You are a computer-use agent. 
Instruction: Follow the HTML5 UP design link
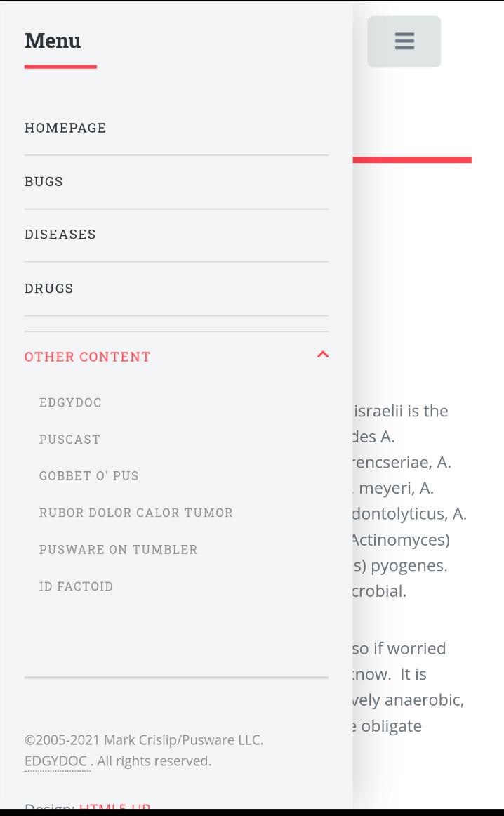114,808
